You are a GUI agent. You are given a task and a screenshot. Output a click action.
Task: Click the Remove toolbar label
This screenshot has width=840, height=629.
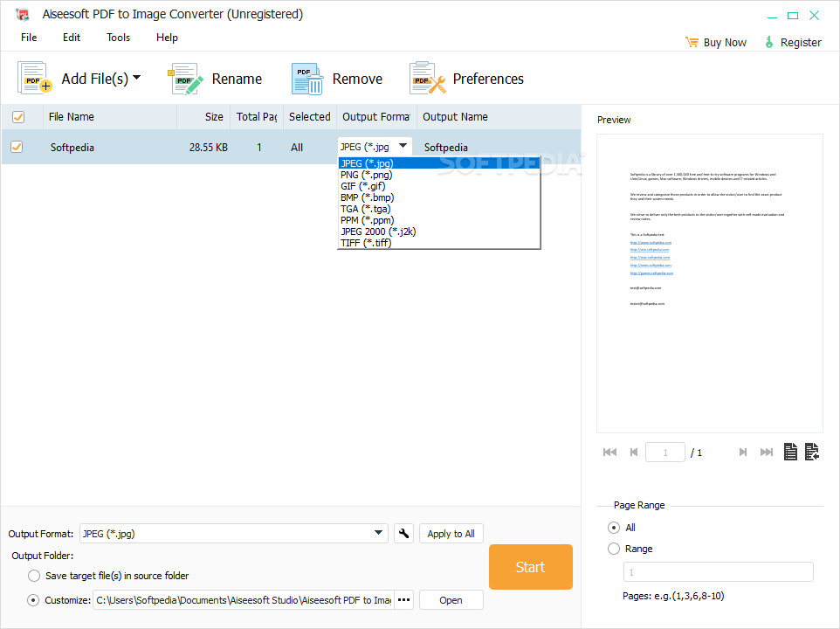(357, 79)
